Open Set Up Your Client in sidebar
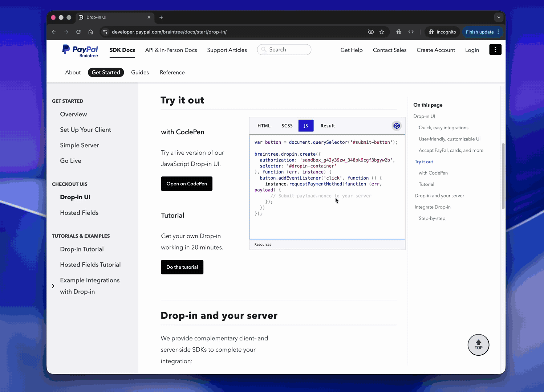 85,130
